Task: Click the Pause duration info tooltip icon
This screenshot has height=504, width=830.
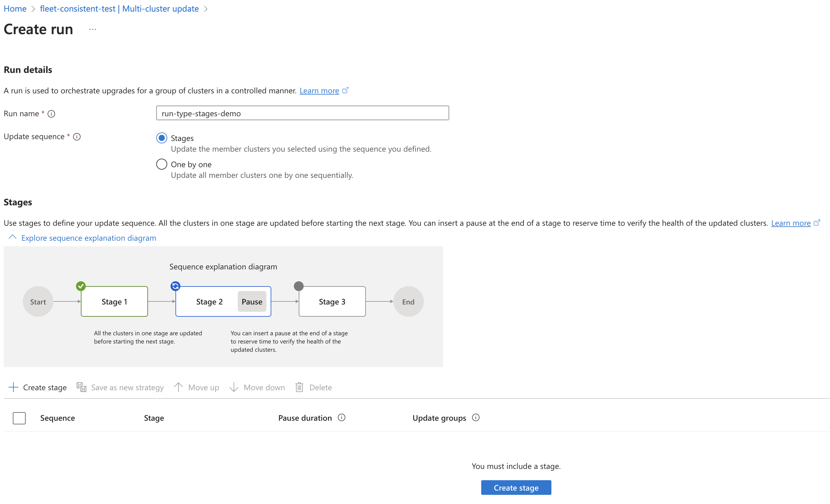Action: pyautogui.click(x=342, y=418)
